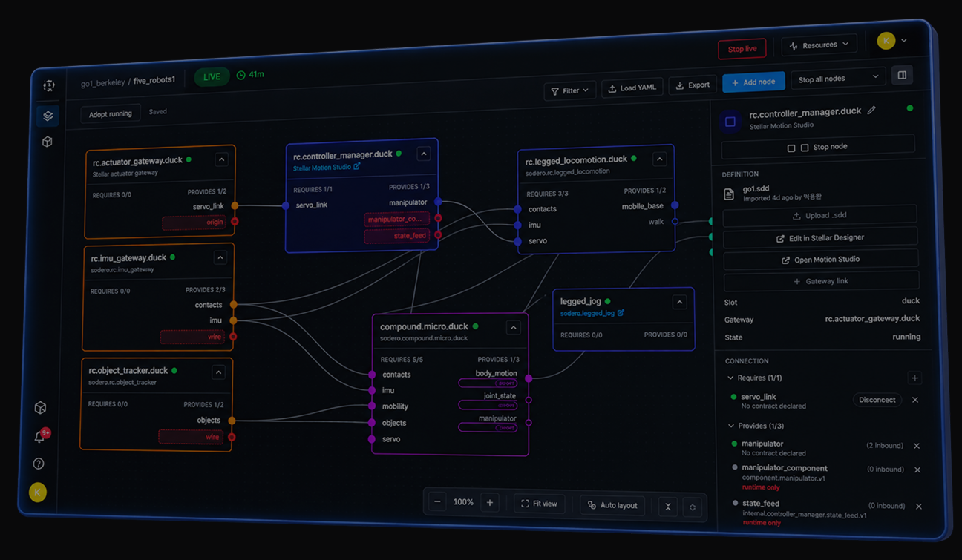The width and height of the screenshot is (962, 560).
Task: Open the Stop all nodes dropdown
Action: click(838, 79)
